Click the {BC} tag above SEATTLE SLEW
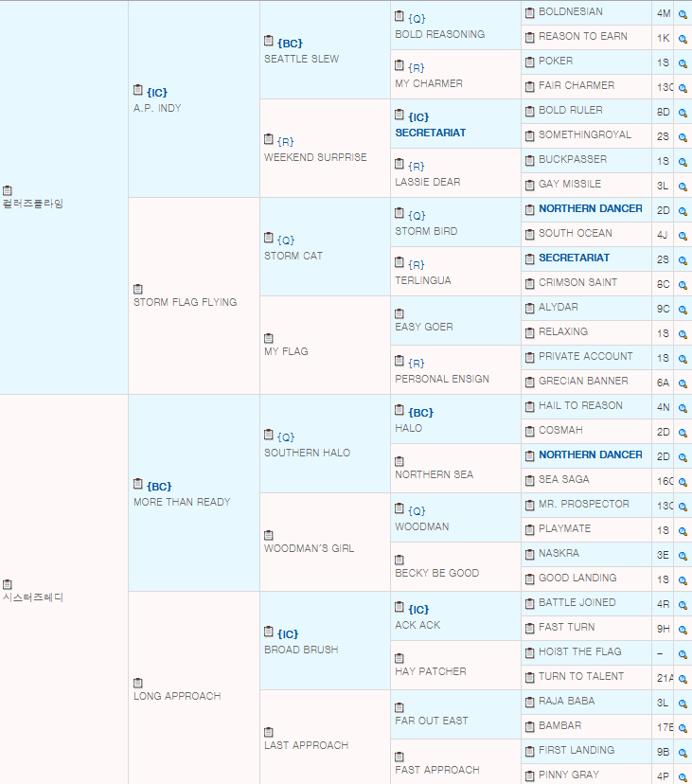The width and height of the screenshot is (692, 784). tap(290, 44)
